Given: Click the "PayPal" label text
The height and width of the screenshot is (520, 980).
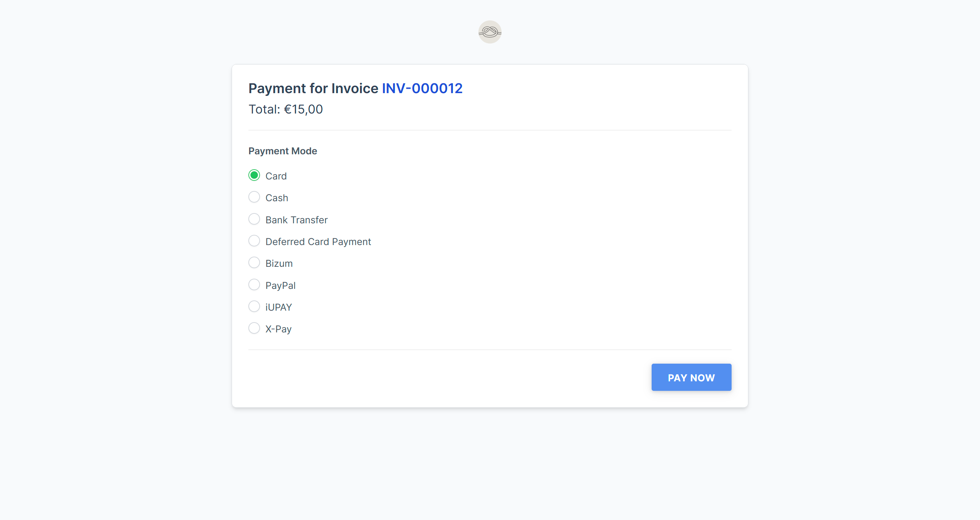Looking at the screenshot, I should (x=280, y=285).
